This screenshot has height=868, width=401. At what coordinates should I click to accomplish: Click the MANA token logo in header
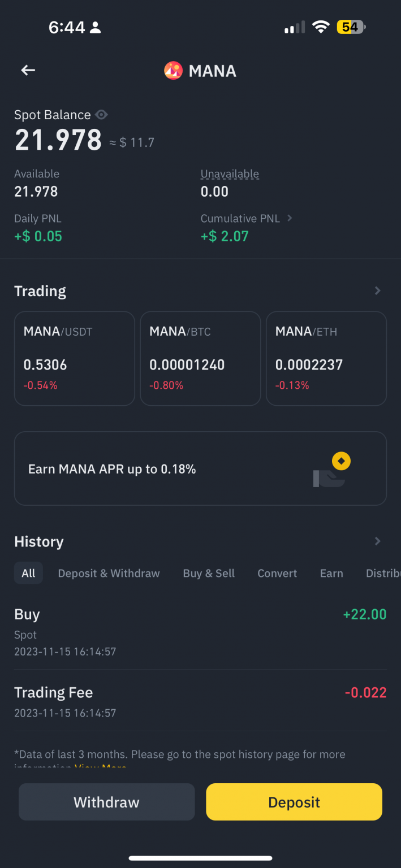coord(173,70)
